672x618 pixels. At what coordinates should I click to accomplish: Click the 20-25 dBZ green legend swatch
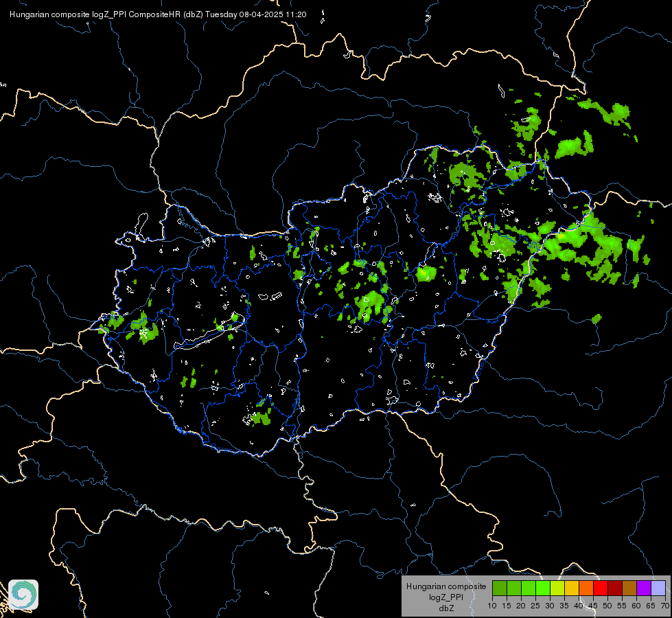click(x=529, y=588)
